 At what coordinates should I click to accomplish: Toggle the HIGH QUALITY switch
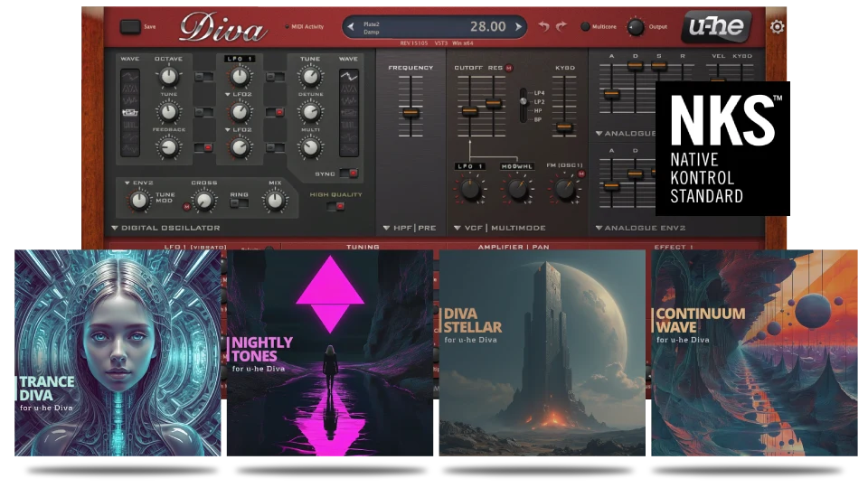click(x=340, y=206)
